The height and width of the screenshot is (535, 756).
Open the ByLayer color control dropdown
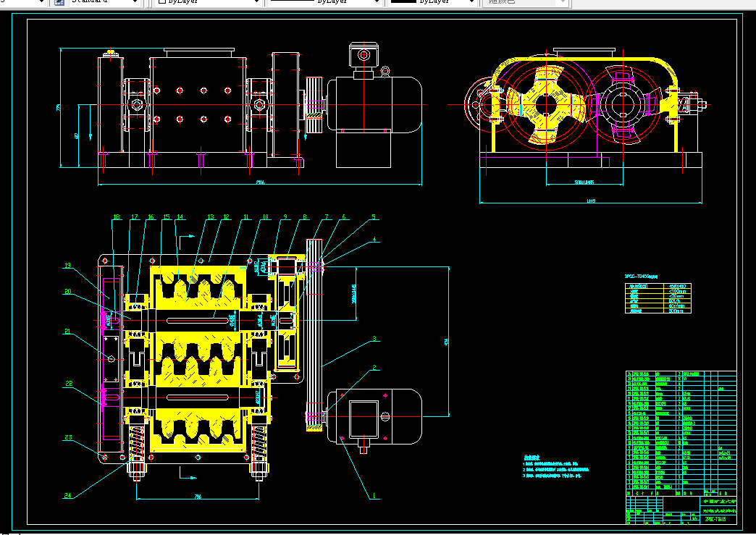[x=209, y=2]
